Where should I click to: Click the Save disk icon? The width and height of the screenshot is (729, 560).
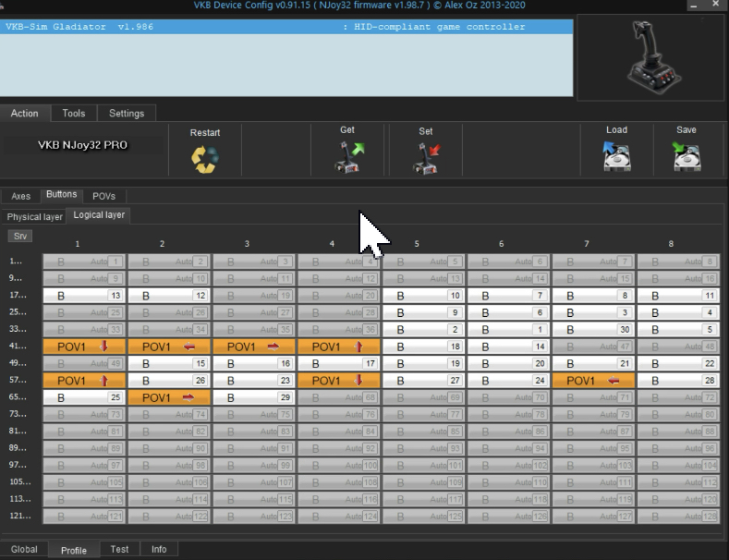click(686, 156)
